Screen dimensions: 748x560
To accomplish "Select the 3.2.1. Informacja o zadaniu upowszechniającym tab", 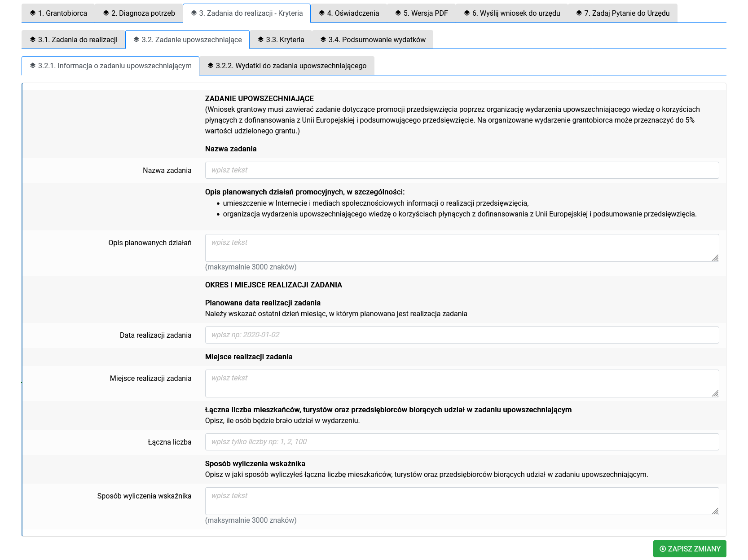I will tap(110, 66).
